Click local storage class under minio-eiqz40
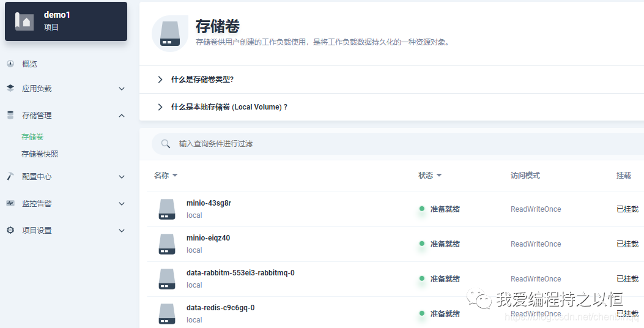The width and height of the screenshot is (644, 328). pyautogui.click(x=194, y=250)
